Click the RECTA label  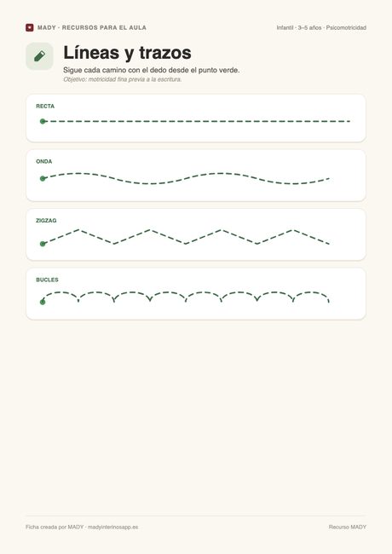pos(45,106)
